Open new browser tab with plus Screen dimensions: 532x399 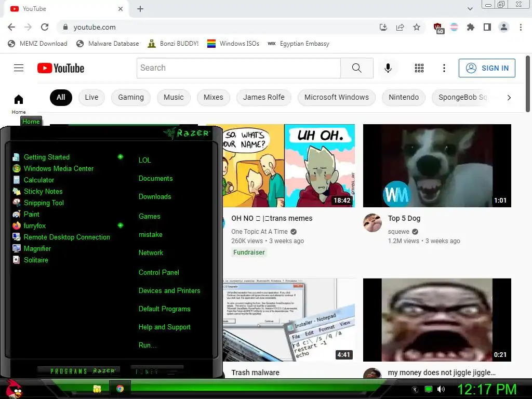140,9
